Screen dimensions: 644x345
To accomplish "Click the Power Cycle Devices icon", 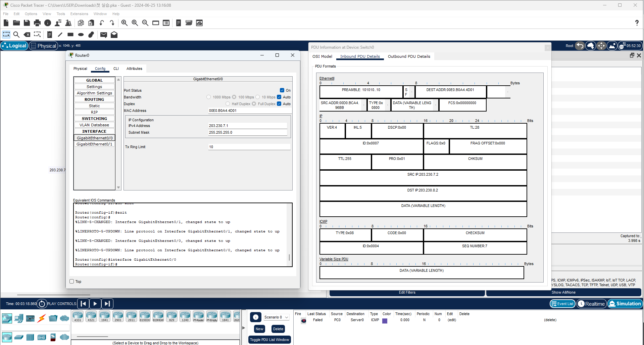I will point(42,304).
